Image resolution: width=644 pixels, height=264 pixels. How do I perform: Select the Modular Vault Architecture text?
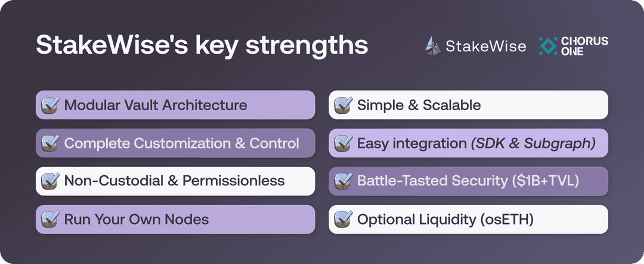click(155, 105)
